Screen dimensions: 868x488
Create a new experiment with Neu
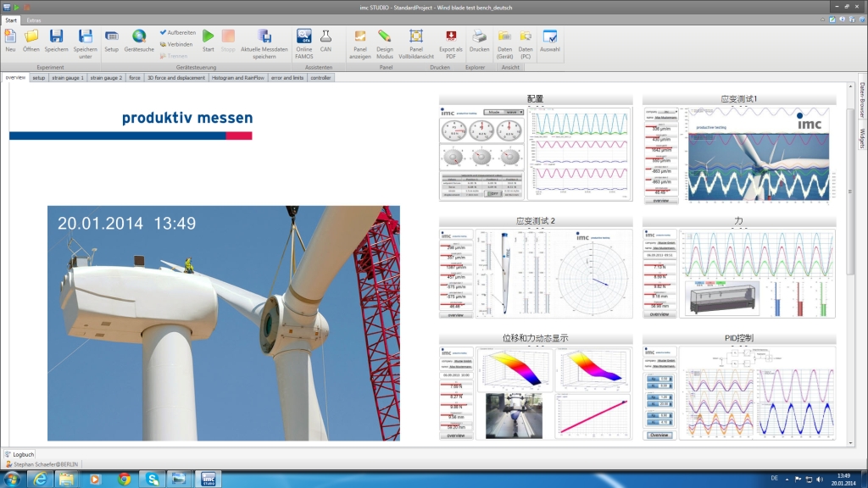(10, 40)
